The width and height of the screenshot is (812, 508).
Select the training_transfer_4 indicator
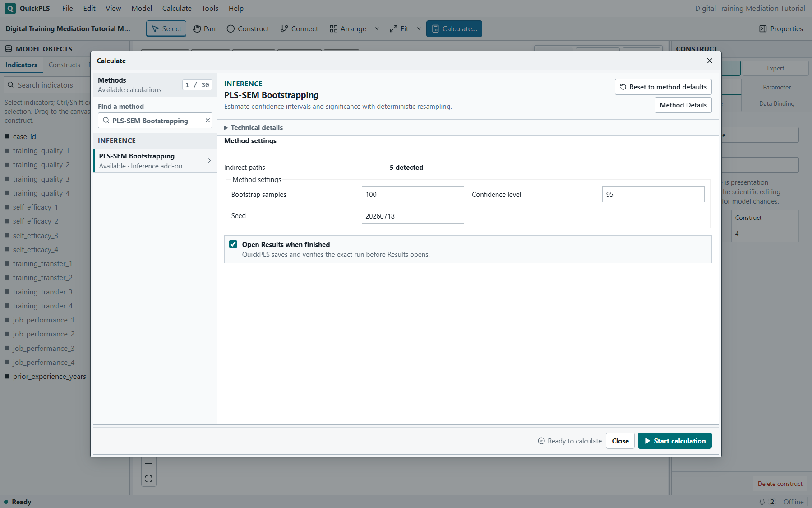[42, 306]
